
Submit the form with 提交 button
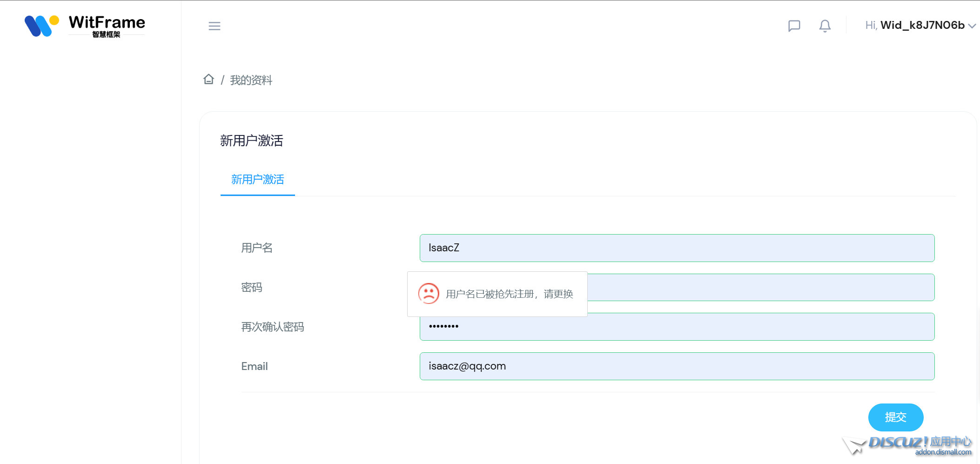point(896,417)
